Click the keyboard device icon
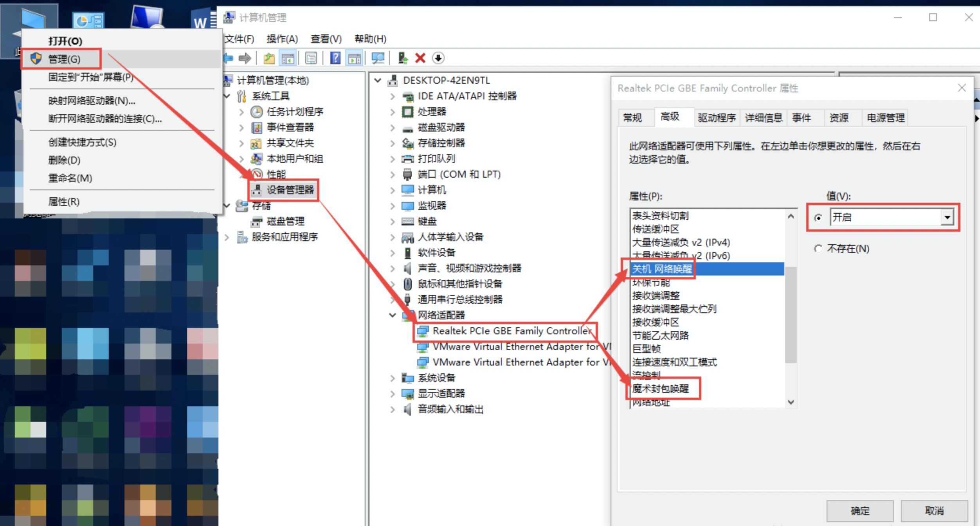Screen dimensions: 980x526 [407, 222]
